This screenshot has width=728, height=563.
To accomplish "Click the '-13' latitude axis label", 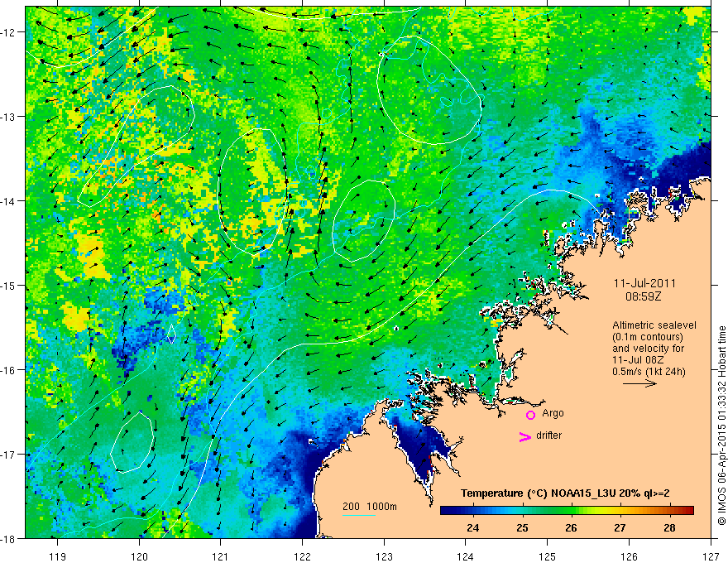I will [9, 117].
